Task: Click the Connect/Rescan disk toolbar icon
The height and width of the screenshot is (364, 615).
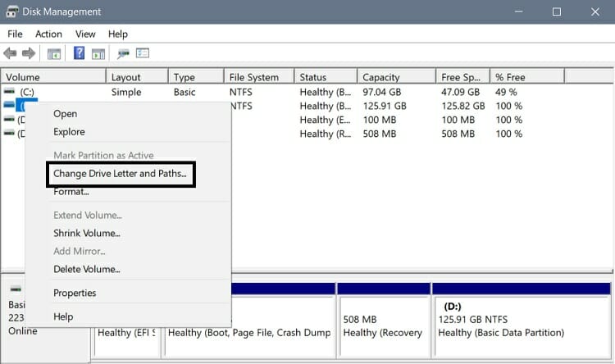Action: 123,54
